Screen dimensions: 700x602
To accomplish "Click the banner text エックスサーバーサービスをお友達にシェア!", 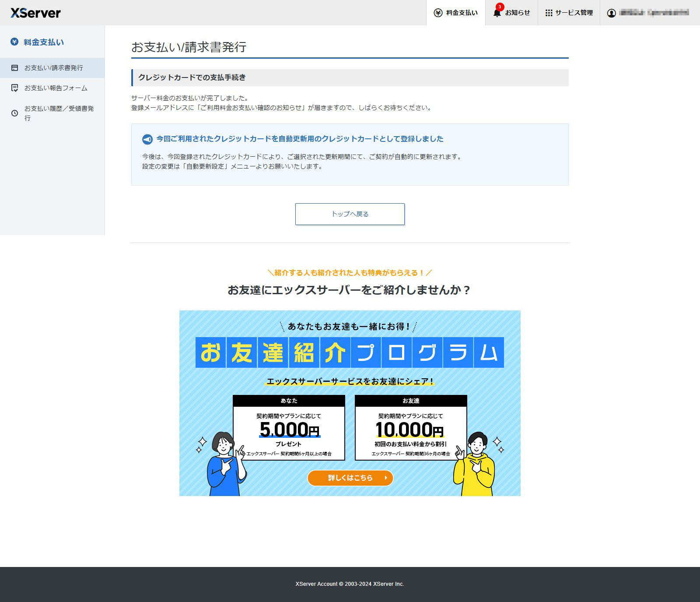I will (x=350, y=381).
